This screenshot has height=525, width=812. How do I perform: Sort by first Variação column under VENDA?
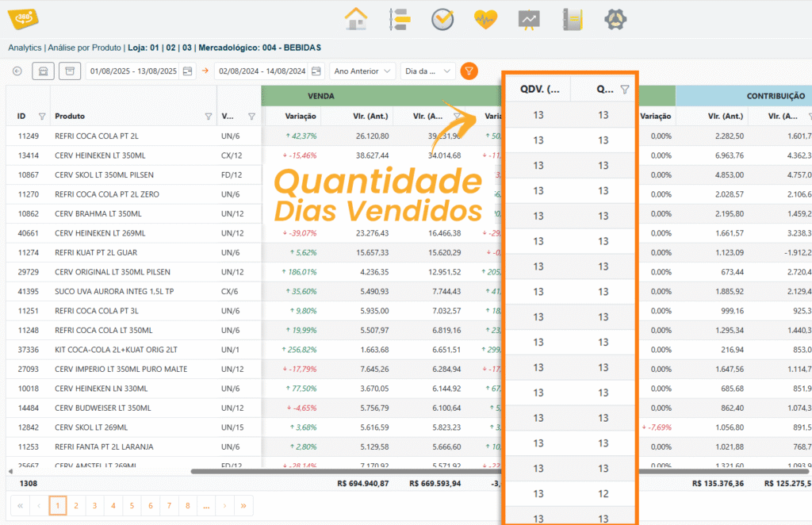coord(301,117)
